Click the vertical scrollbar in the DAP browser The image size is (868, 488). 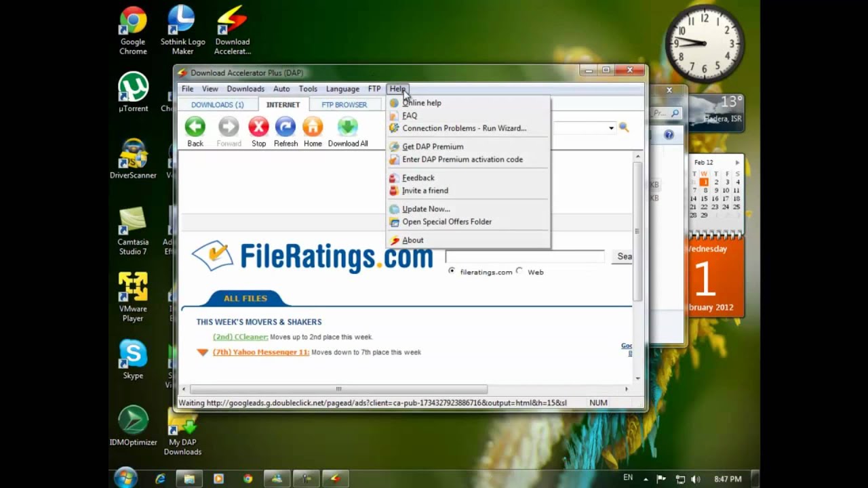point(637,231)
